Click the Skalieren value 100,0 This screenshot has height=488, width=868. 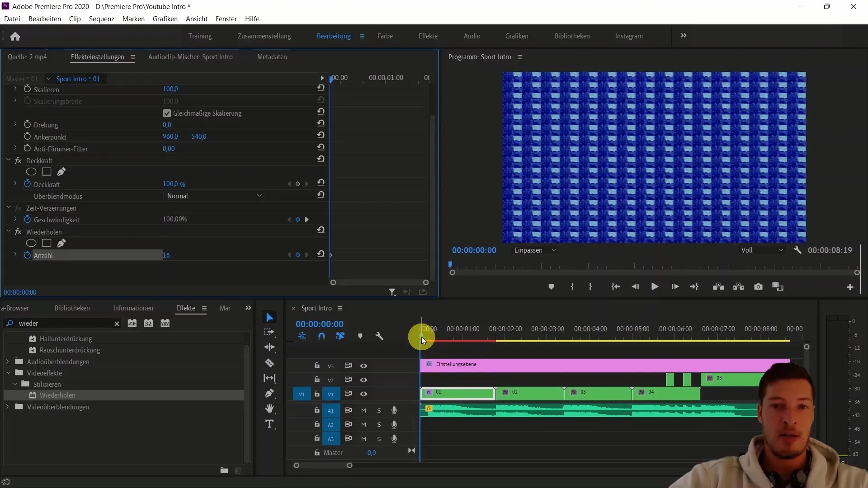point(170,89)
